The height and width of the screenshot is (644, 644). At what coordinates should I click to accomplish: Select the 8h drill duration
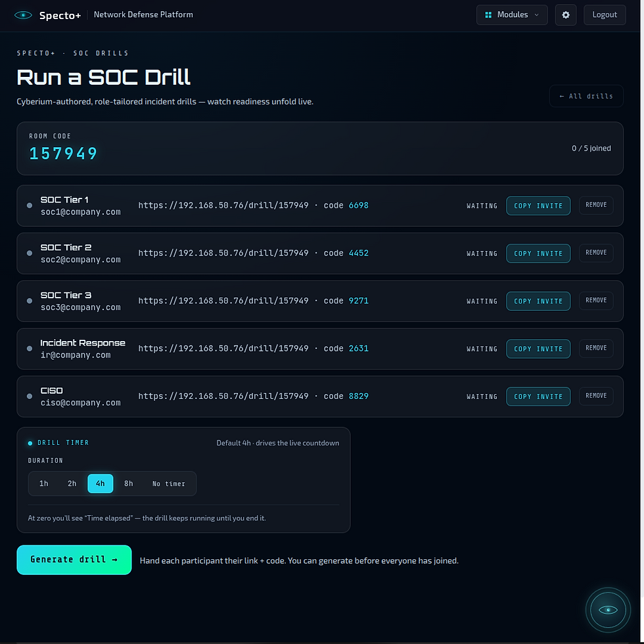(x=129, y=484)
